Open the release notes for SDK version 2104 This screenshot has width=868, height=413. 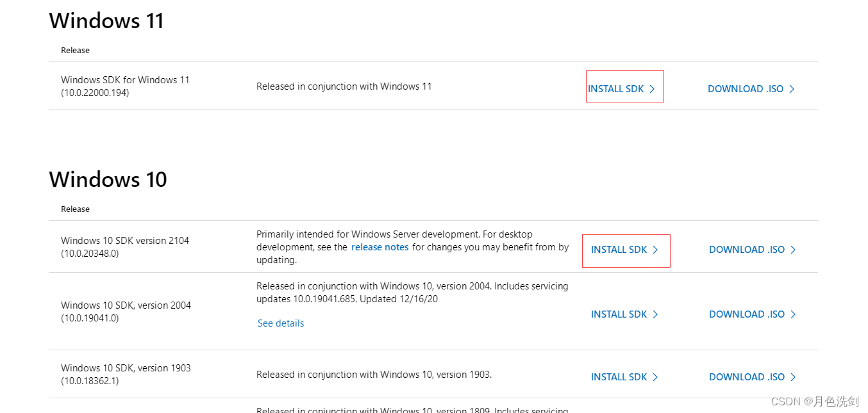[x=380, y=247]
